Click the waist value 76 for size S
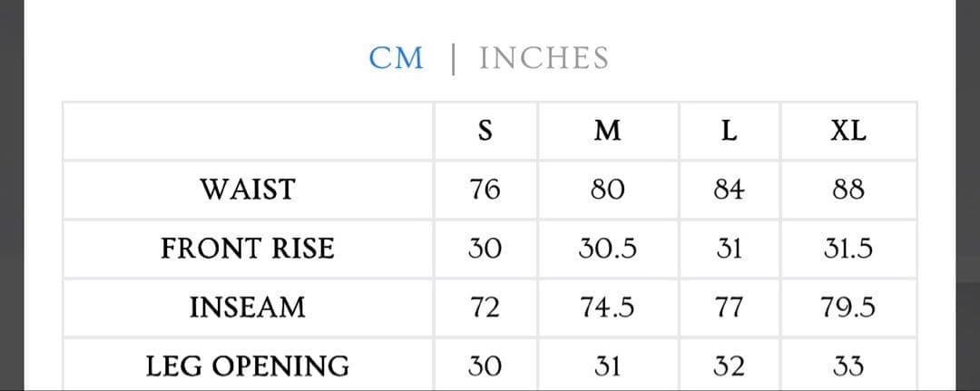 (485, 190)
